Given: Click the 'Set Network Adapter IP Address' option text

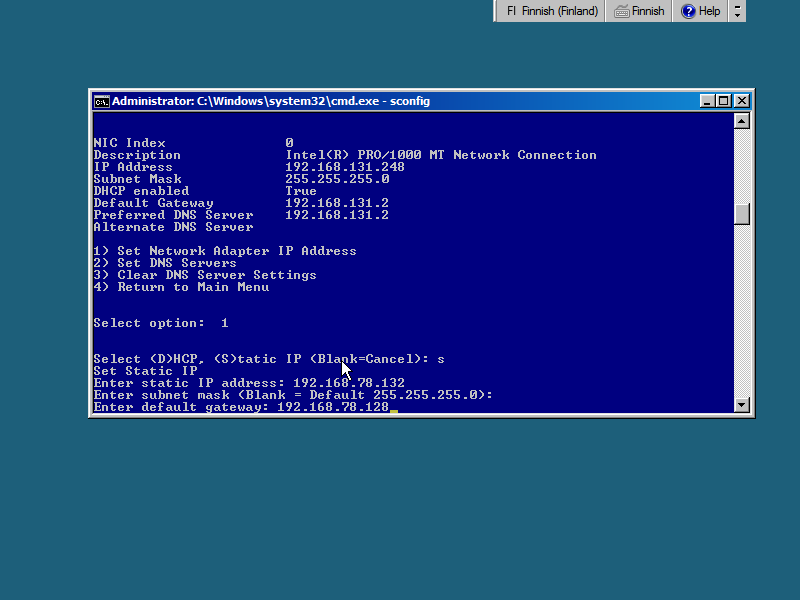Looking at the screenshot, I should click(236, 251).
